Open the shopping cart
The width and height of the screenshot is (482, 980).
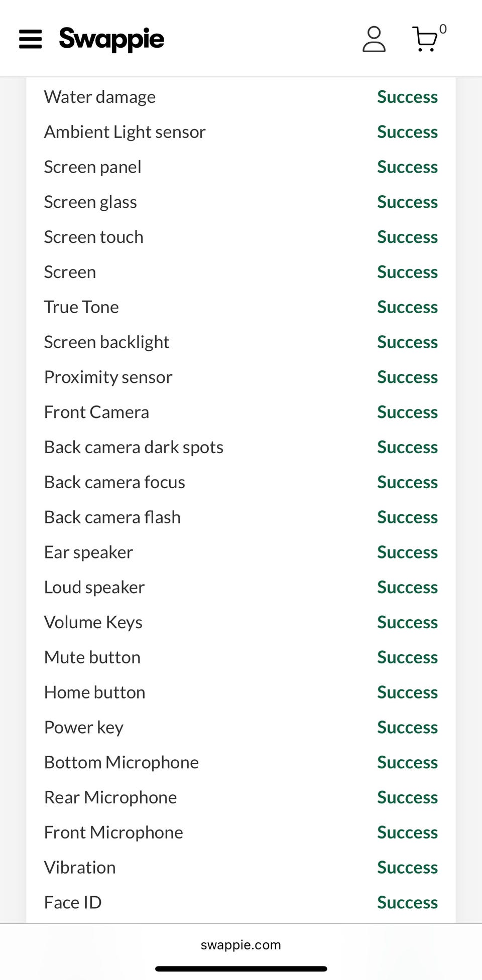(x=425, y=39)
